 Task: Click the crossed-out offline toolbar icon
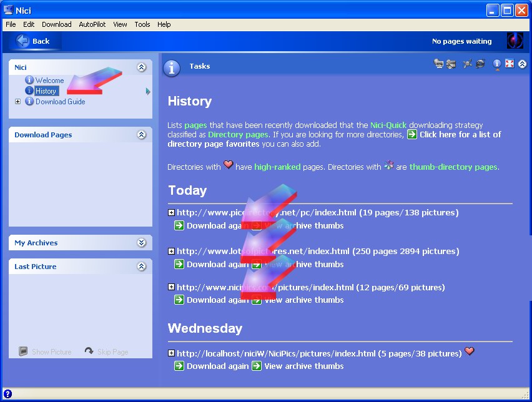click(x=451, y=64)
